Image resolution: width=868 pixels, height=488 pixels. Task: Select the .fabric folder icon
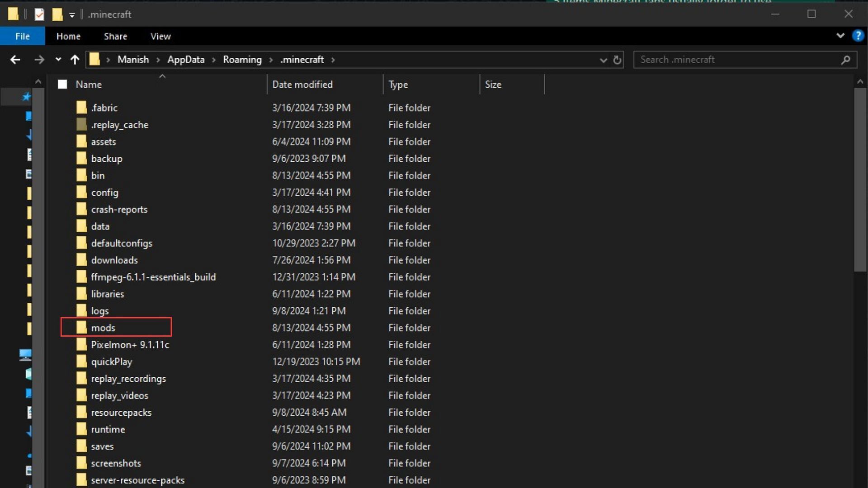pyautogui.click(x=81, y=108)
